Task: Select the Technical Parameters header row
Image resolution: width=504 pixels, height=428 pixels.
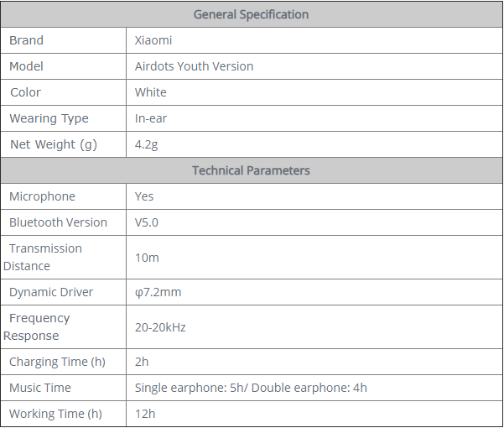Action: [x=252, y=170]
